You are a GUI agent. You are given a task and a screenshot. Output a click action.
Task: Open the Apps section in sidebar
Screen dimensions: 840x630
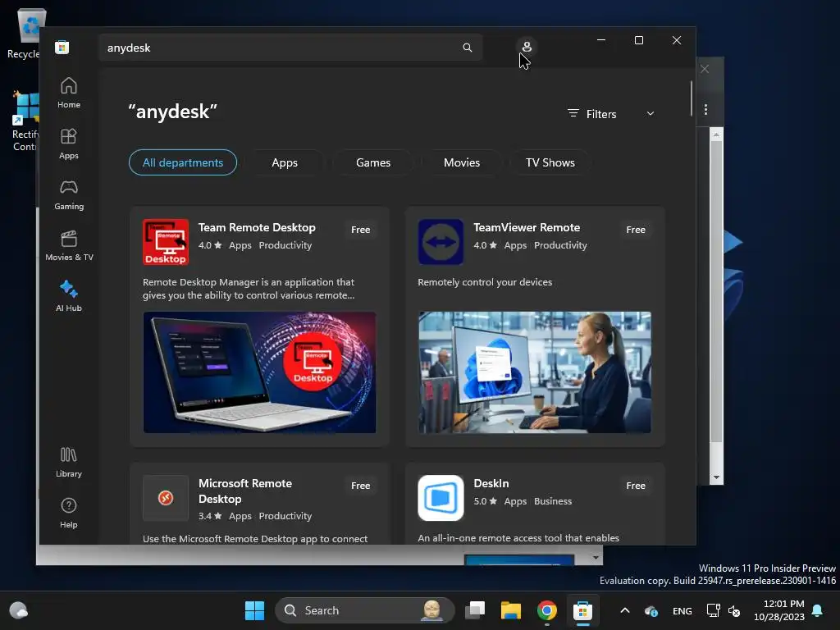click(69, 144)
